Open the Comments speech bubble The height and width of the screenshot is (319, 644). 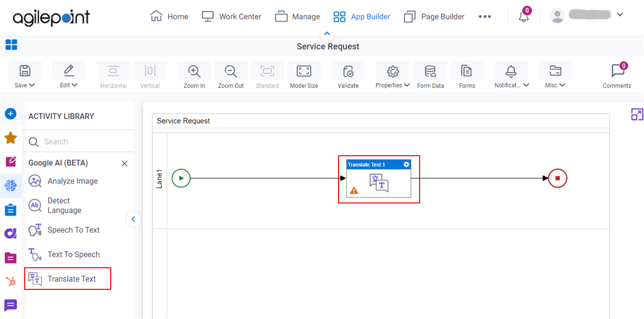pyautogui.click(x=617, y=71)
